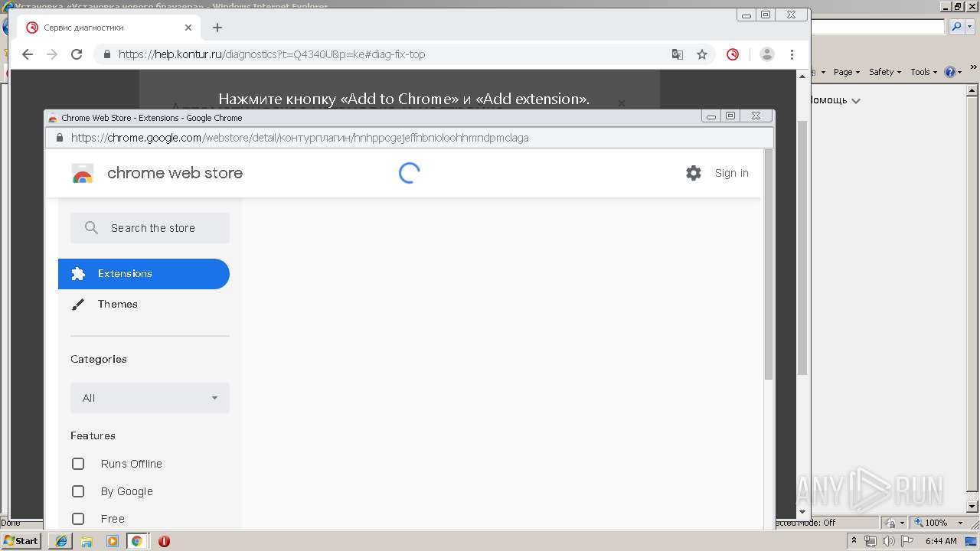Bookmark this page with the star icon
The width and height of the screenshot is (980, 551).
(702, 54)
